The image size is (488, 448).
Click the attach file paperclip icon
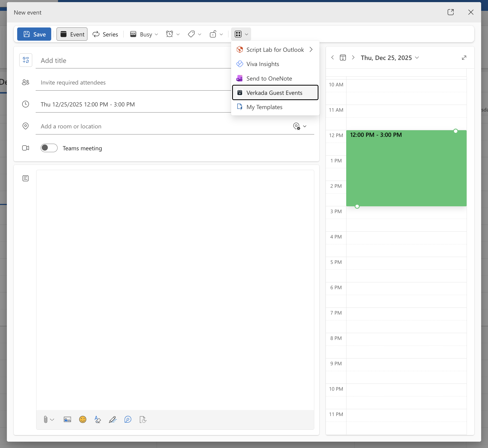(x=45, y=419)
